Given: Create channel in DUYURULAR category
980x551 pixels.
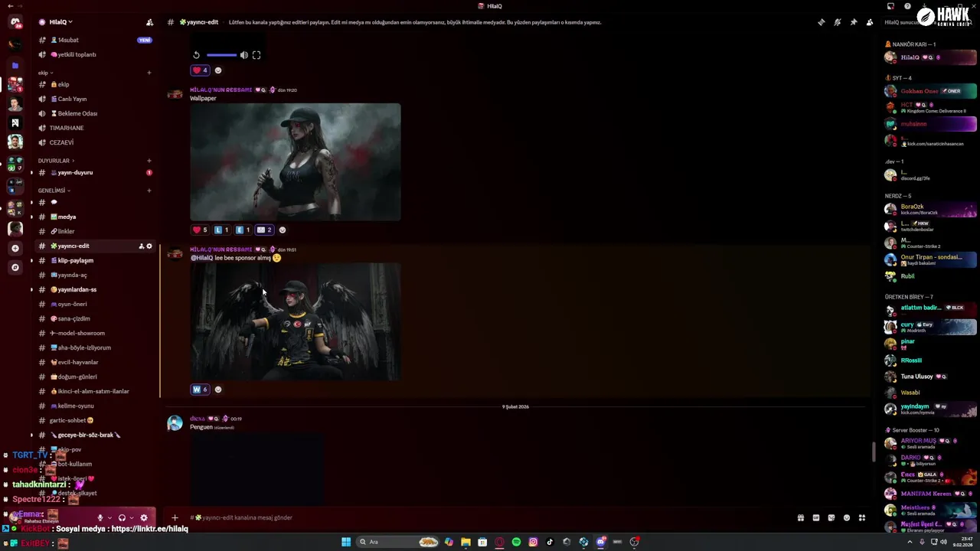Looking at the screenshot, I should (x=149, y=161).
